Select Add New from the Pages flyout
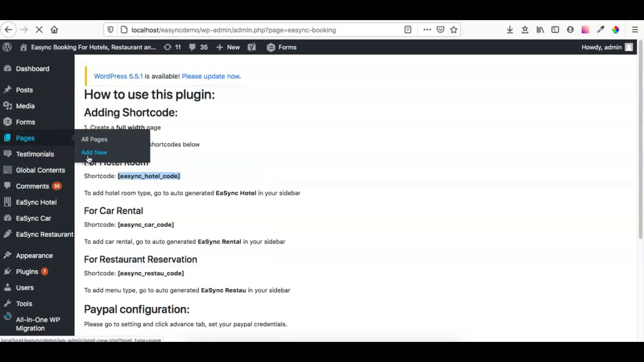Screen dimensions: 644x362 pos(94,152)
